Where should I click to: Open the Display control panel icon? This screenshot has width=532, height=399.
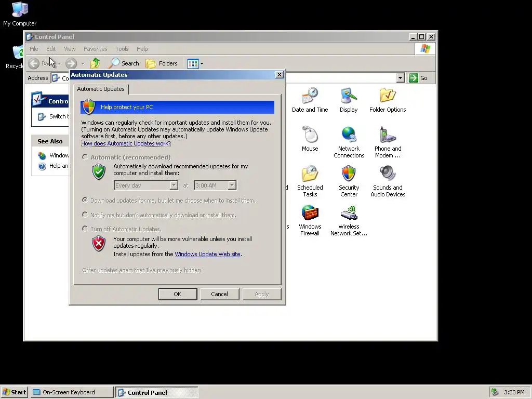tap(349, 100)
